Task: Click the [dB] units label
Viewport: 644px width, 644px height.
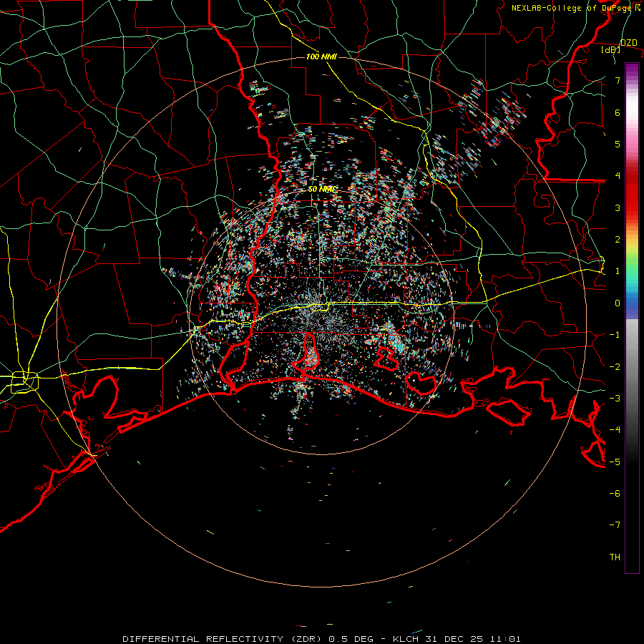Action: pos(611,50)
